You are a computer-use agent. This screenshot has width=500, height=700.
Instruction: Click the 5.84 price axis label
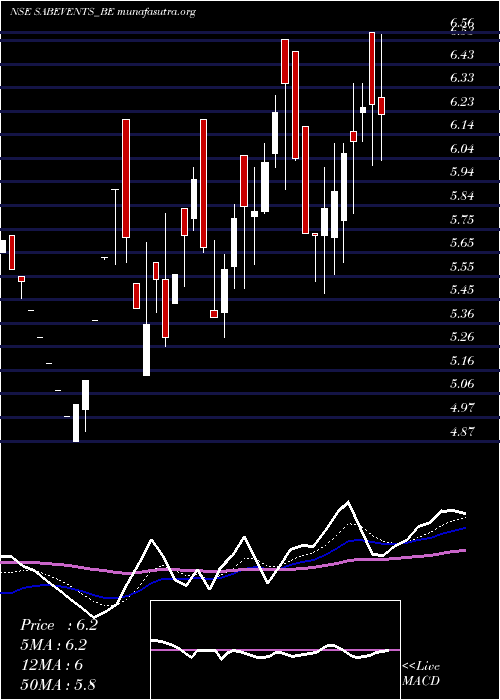(462, 196)
